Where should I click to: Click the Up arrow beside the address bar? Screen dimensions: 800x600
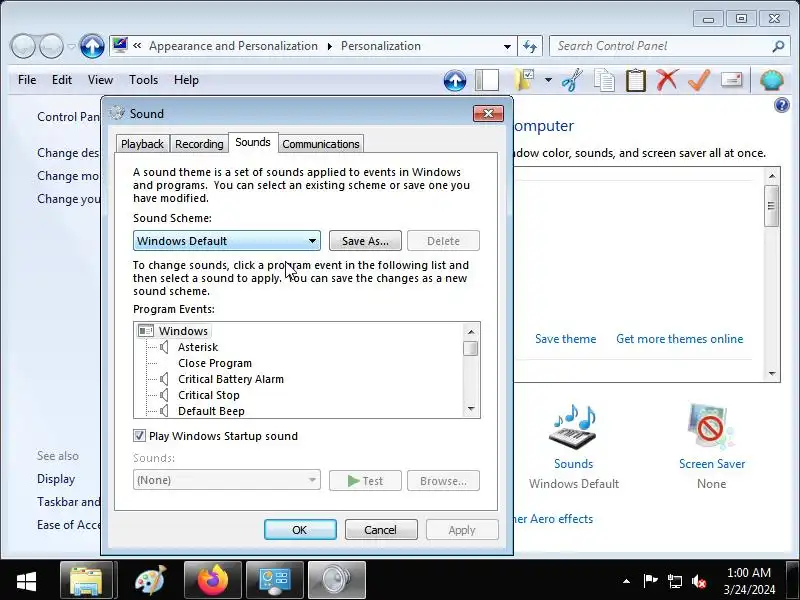[x=92, y=46]
